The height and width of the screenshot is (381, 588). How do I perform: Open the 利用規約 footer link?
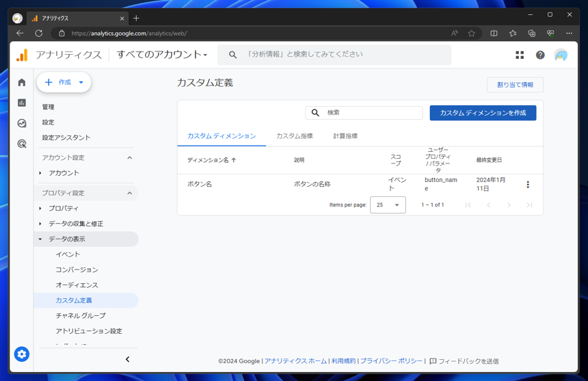[x=343, y=360]
